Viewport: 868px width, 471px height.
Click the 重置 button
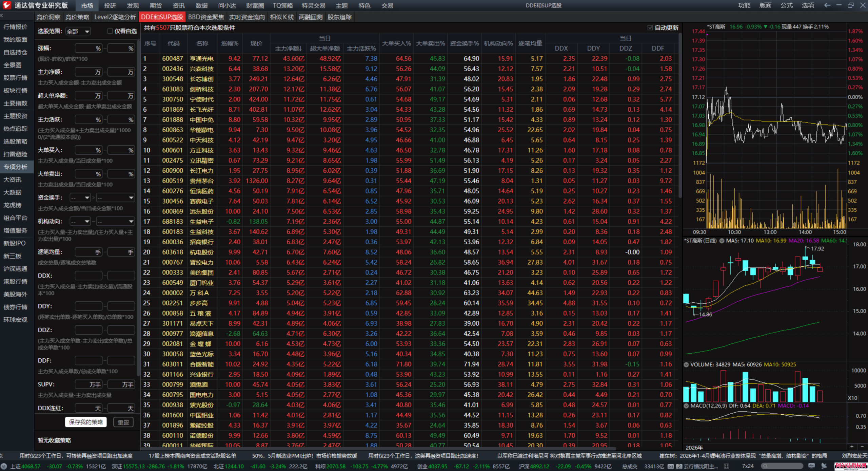click(123, 422)
